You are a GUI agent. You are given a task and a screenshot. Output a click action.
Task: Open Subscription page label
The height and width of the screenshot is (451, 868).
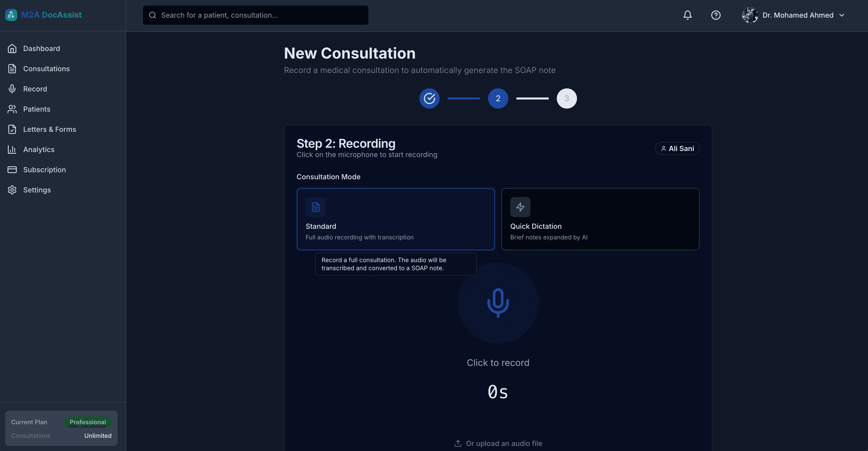[44, 170]
